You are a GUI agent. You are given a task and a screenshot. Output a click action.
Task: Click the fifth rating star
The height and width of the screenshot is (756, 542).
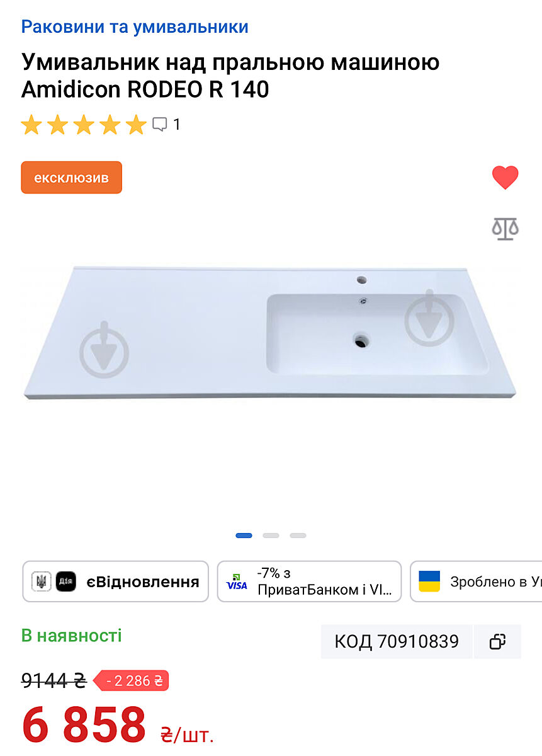(x=136, y=124)
